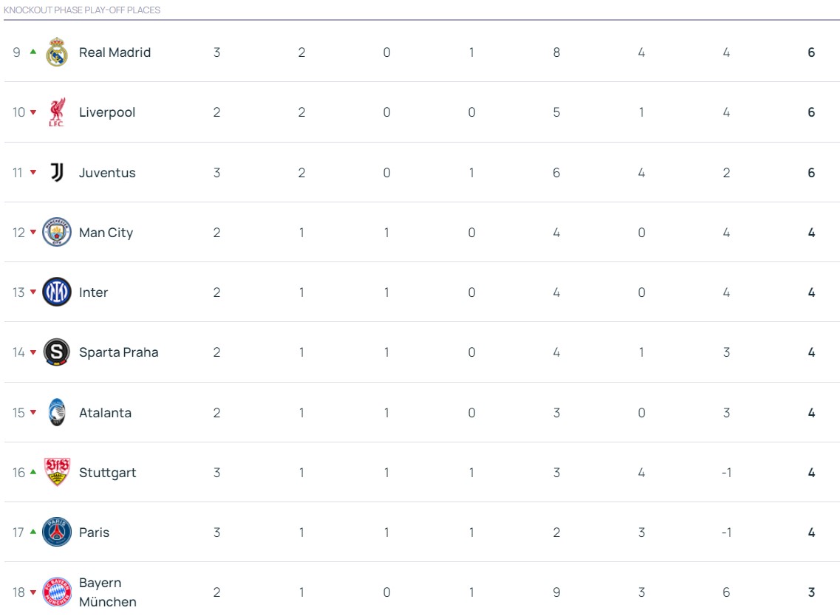Screen dimensions: 840x616
Task: Click Liverpool's red down-arrow indicator
Action: [x=33, y=112]
